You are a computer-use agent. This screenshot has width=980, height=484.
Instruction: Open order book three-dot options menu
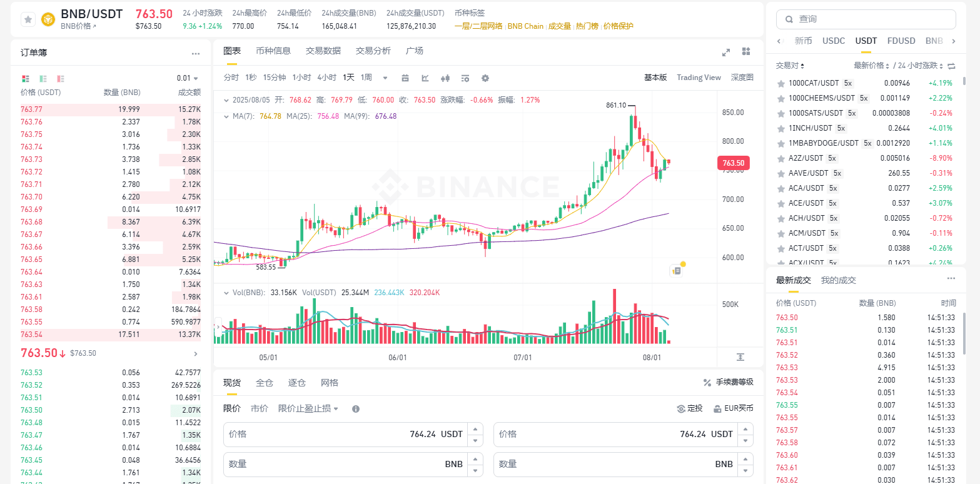click(x=196, y=54)
